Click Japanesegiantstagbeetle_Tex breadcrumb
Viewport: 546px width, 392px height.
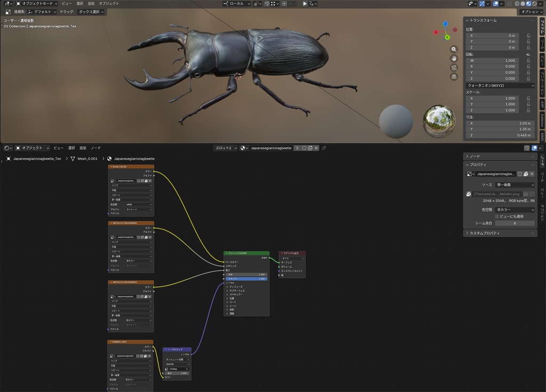37,158
